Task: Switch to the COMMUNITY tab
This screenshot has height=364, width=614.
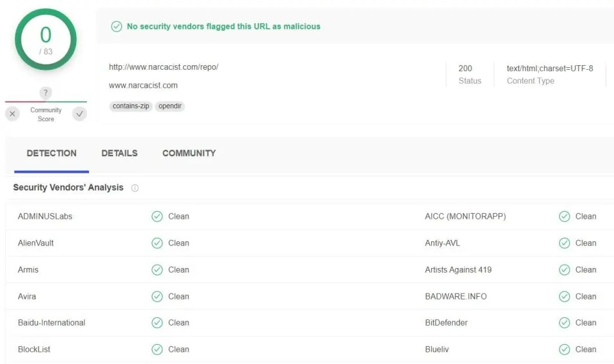Action: (189, 153)
